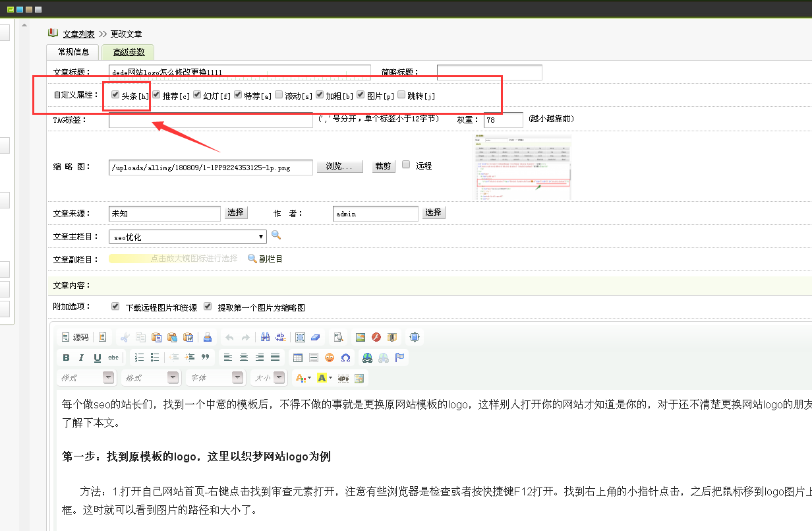
Task: Check the 跳转[j] attribute checkbox
Action: pyautogui.click(x=401, y=95)
